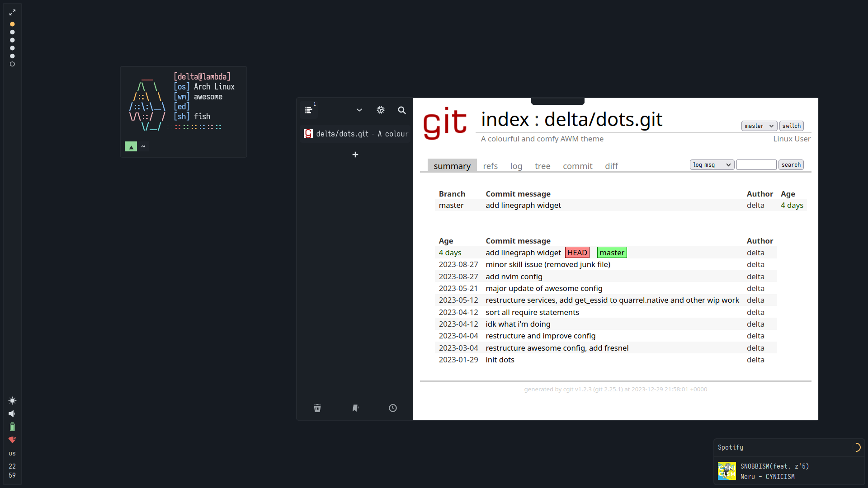Click the volume speaker icon in left bar
Screen dimensions: 868x488
[12, 413]
